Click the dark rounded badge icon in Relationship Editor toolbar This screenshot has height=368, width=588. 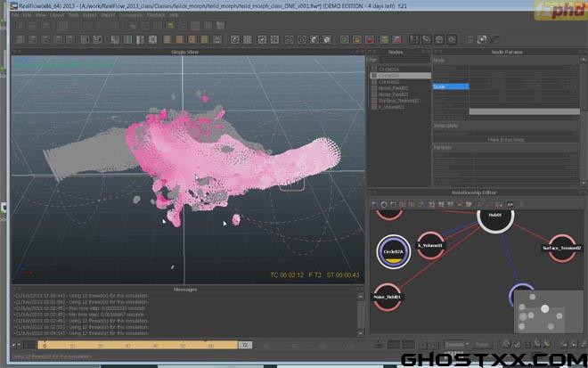510,205
